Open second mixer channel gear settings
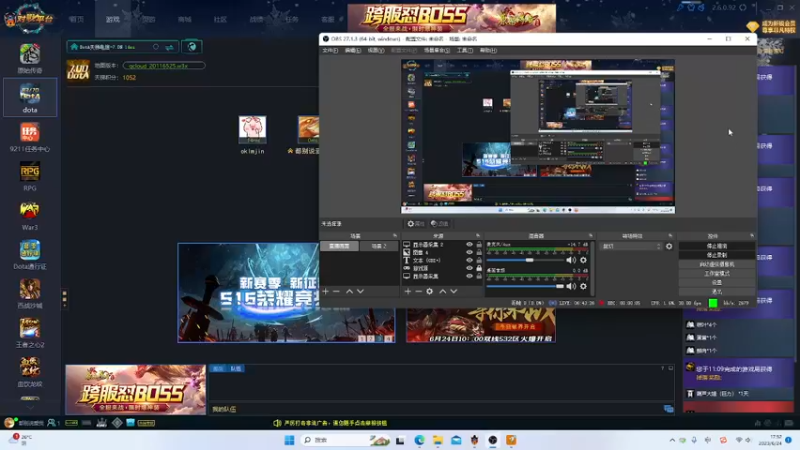800x450 pixels. [x=583, y=286]
